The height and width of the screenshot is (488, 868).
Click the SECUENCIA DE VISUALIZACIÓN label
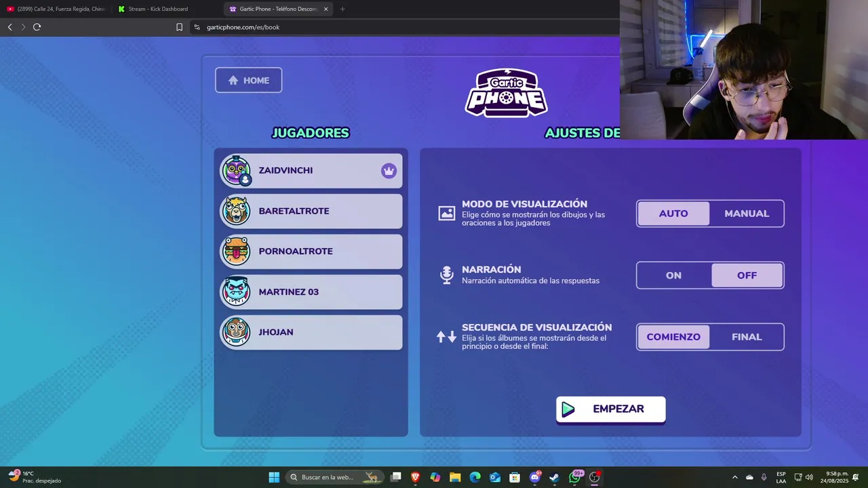[536, 327]
